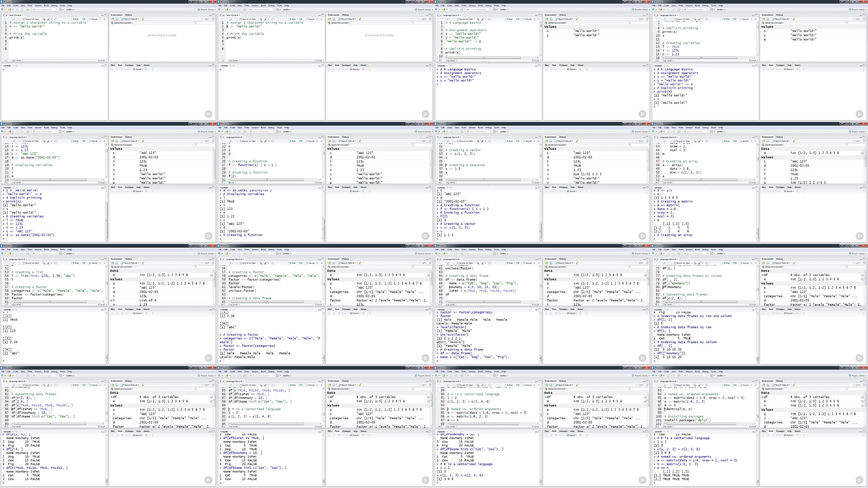Toggle document outline icon in 'df$HowMany' editor toolbar
868x488 pixels.
(x=756, y=263)
